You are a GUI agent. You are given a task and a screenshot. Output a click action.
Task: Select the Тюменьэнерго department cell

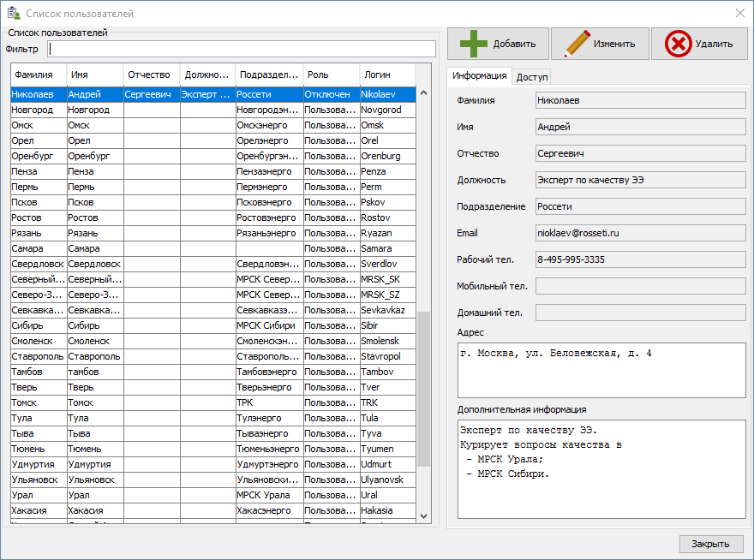point(270,449)
